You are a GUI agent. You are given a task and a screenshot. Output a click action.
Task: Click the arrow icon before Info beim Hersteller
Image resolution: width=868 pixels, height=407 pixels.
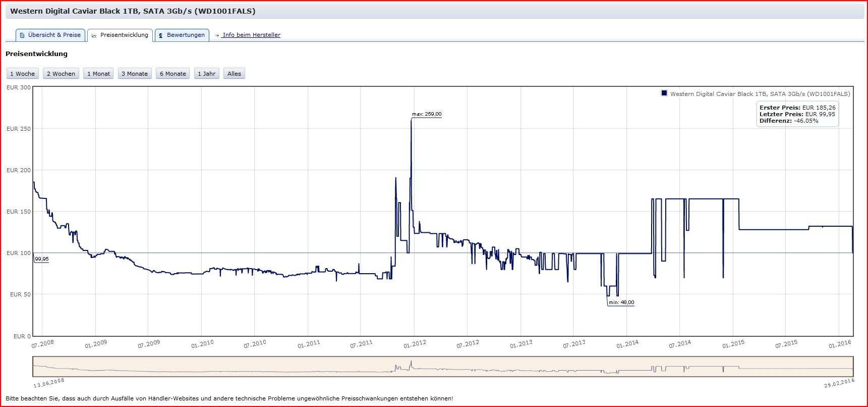[217, 35]
